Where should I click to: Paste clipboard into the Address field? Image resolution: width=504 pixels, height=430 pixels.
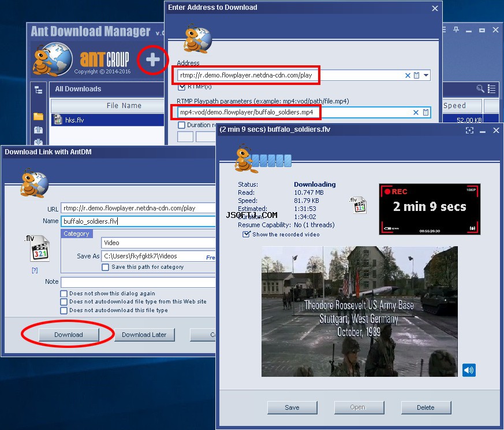point(417,75)
